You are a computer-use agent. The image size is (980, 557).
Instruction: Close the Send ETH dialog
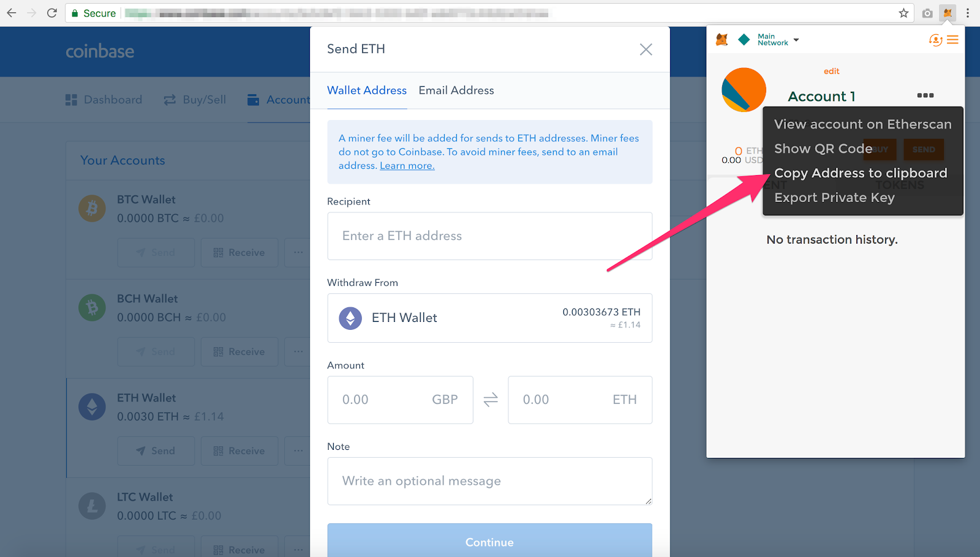tap(646, 50)
